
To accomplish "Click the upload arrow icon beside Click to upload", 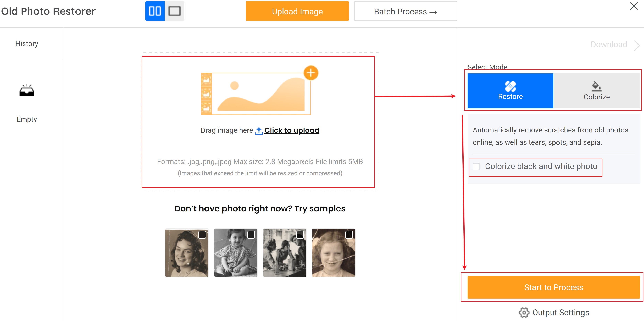I will tap(259, 130).
